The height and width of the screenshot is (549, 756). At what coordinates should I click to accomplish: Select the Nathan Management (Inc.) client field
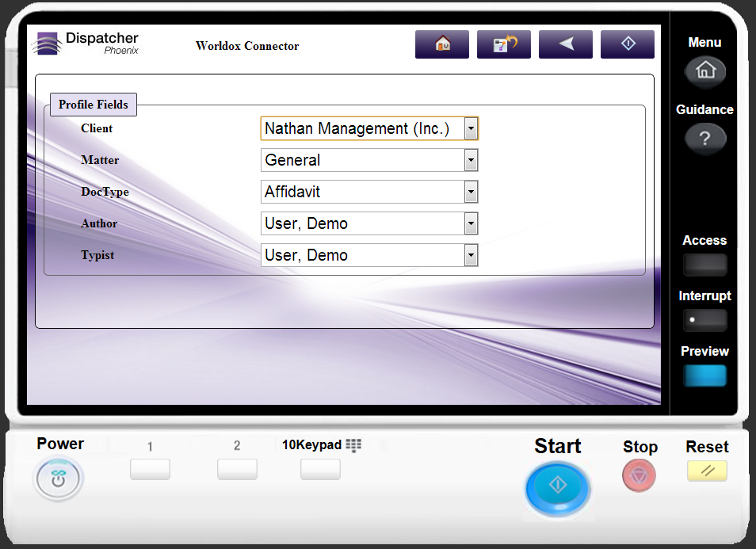click(x=369, y=128)
